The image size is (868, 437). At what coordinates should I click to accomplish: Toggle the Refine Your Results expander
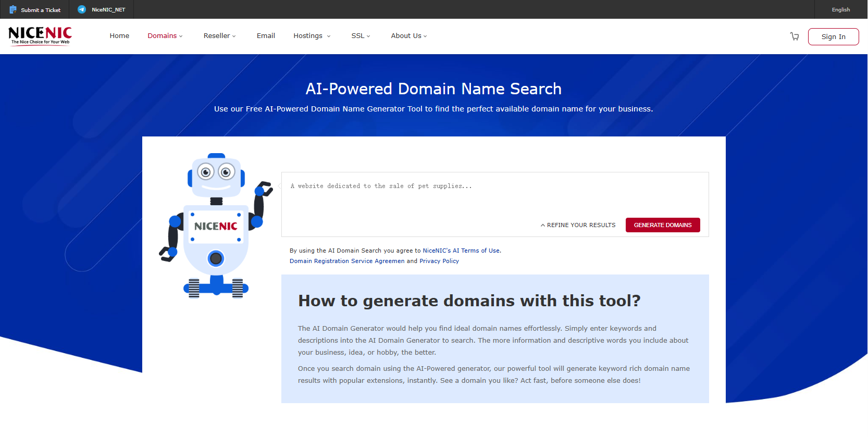click(x=578, y=225)
